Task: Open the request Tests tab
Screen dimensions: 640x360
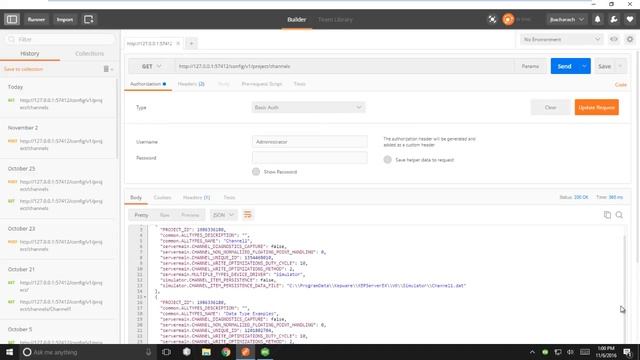Action: pyautogui.click(x=300, y=84)
